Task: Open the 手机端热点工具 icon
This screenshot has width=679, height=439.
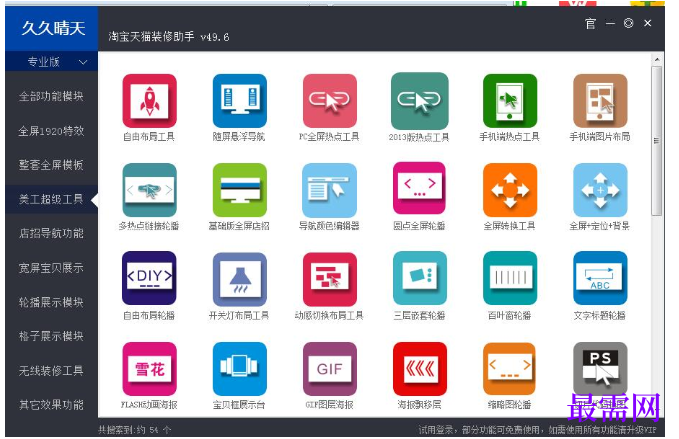Action: click(510, 100)
